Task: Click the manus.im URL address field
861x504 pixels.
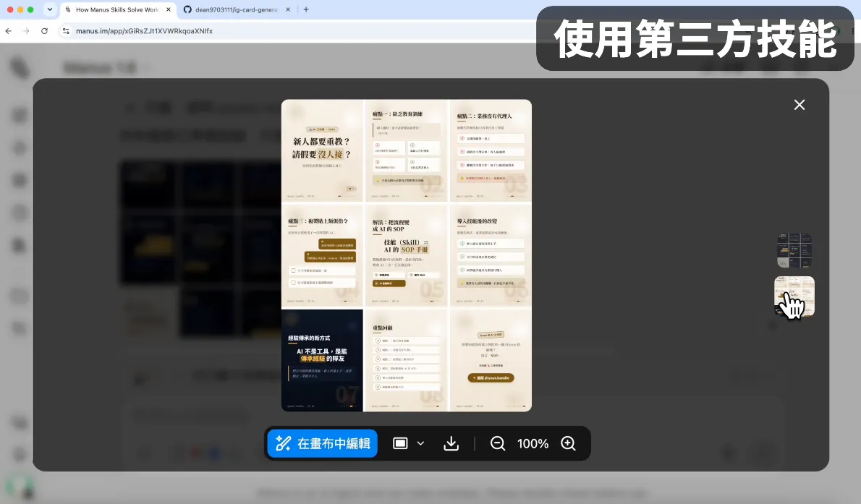Action: click(x=145, y=31)
